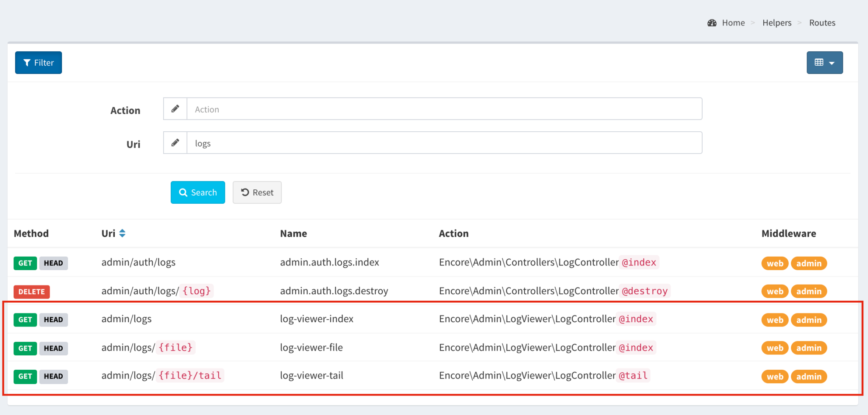Click the table grid icon at top right

(819, 62)
